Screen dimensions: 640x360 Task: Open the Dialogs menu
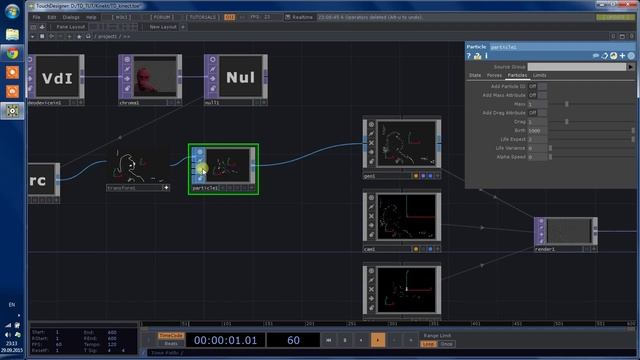pyautogui.click(x=71, y=17)
